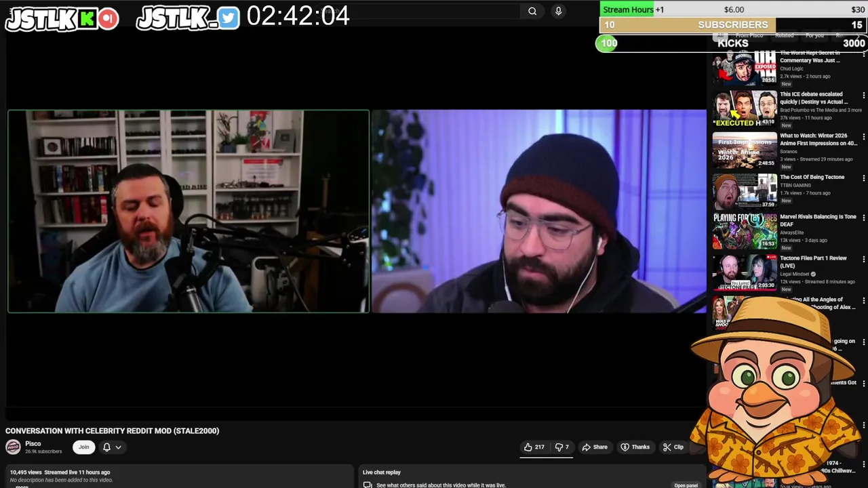Click the Join membership button
Viewport: 868px width, 488px height.
click(83, 447)
